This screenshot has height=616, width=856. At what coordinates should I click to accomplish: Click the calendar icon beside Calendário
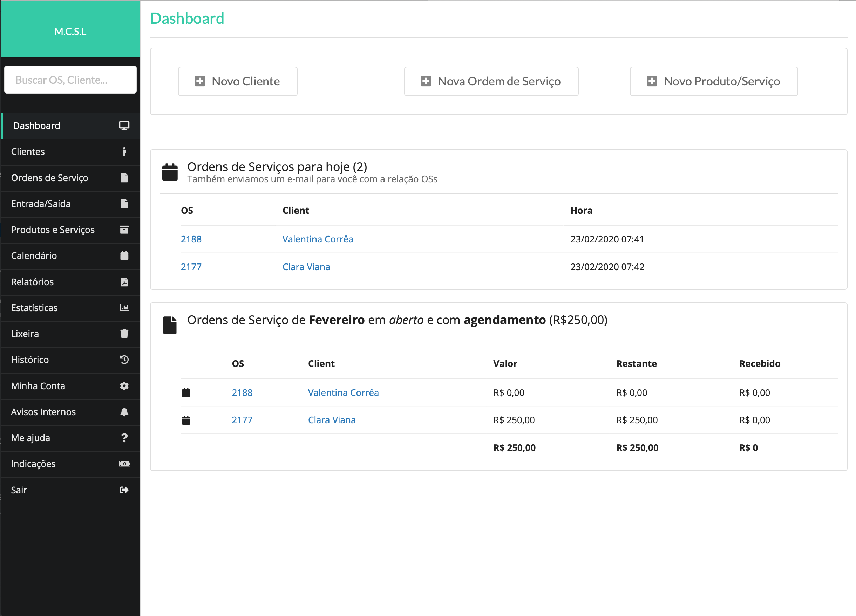[x=124, y=256]
